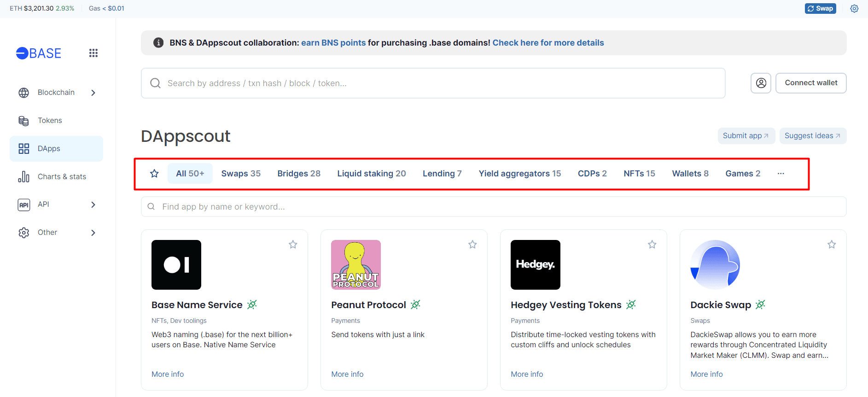Click Base Name Service app logo
The height and width of the screenshot is (397, 868).
[x=176, y=265]
